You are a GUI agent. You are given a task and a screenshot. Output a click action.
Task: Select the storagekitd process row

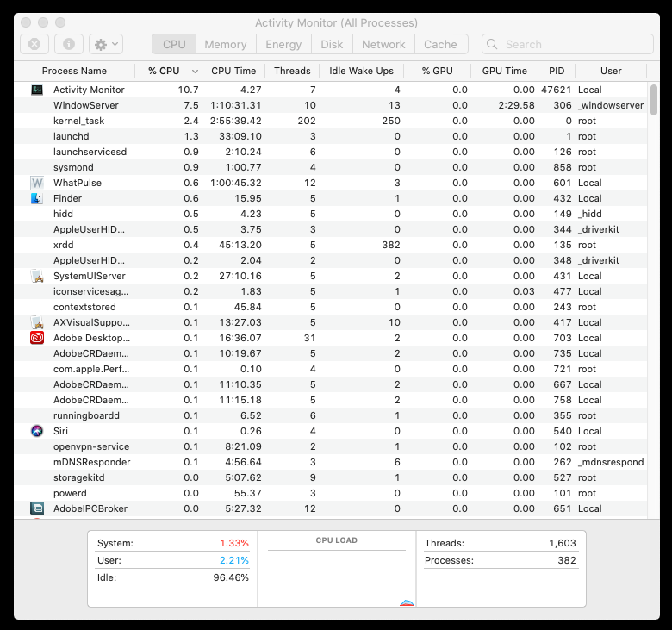click(331, 477)
